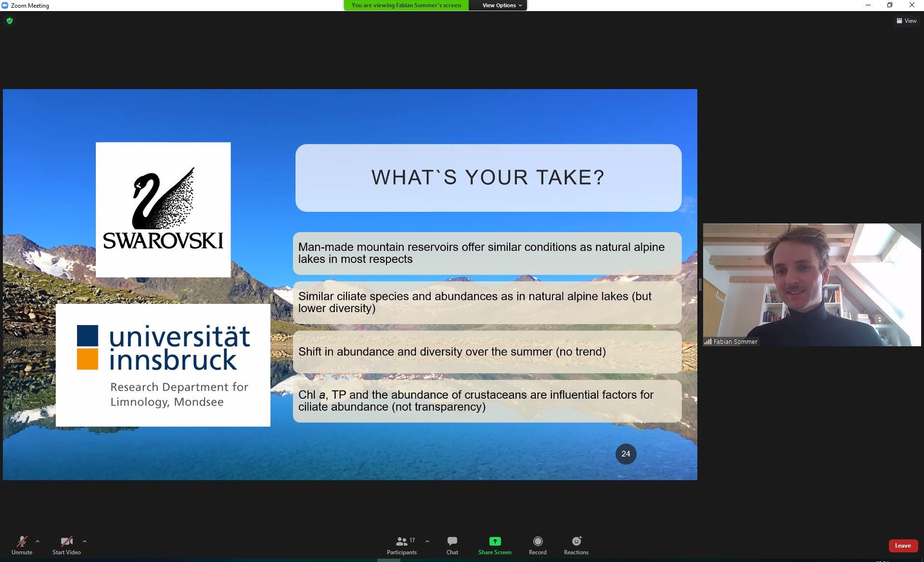Viewport: 924px width, 562px height.
Task: Expand video options arrow beside Start Video
Action: coord(85,541)
